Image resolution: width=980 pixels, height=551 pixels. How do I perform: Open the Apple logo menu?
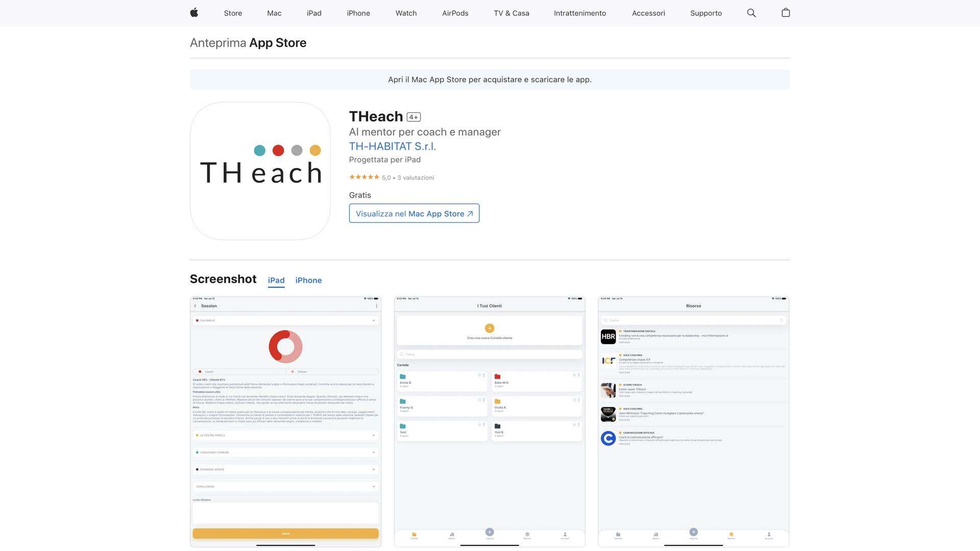[194, 13]
